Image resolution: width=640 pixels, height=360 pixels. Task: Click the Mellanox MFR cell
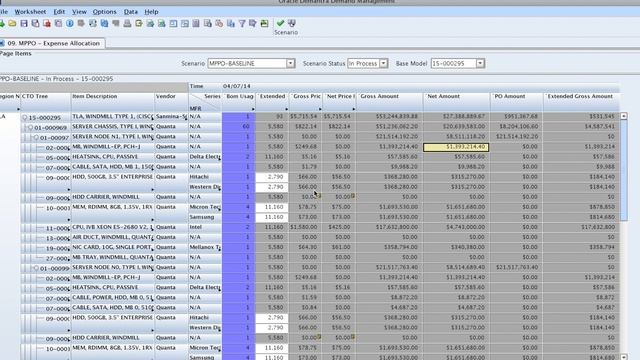point(205,247)
